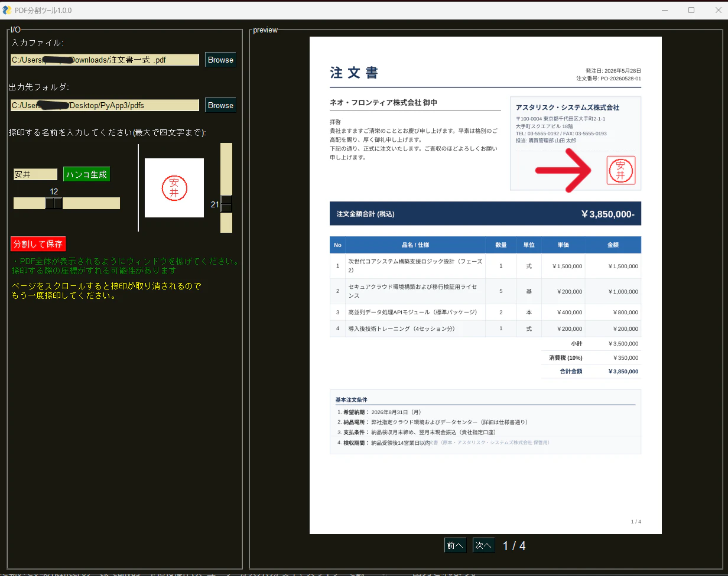Click table row 導入後技術トレーニング
The image size is (728, 576).
(x=485, y=328)
